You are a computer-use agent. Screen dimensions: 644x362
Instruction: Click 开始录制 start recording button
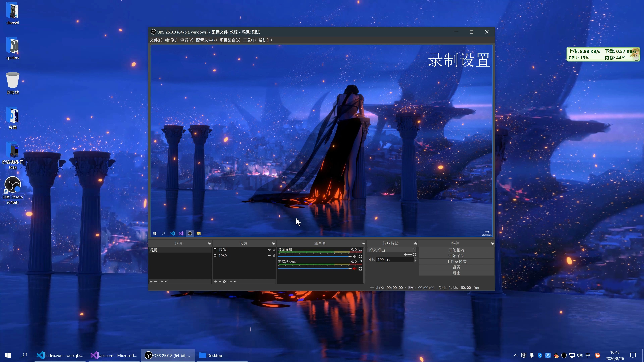[x=456, y=256]
